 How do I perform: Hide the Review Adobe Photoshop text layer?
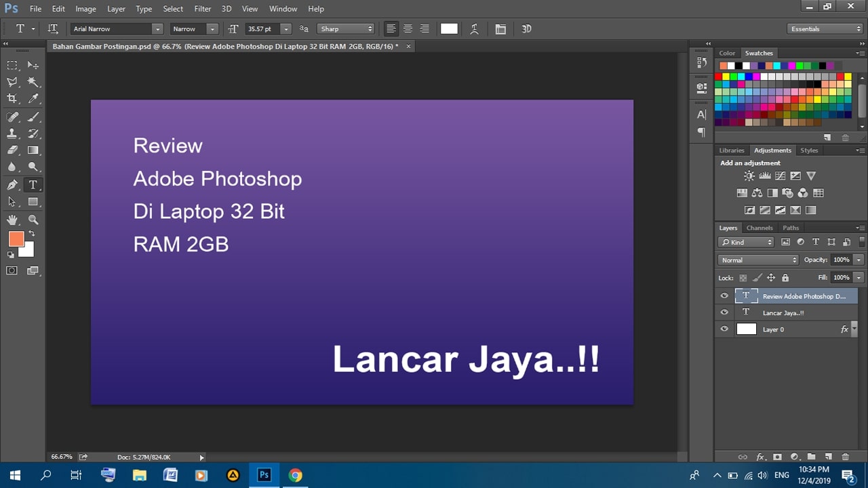pyautogui.click(x=724, y=296)
